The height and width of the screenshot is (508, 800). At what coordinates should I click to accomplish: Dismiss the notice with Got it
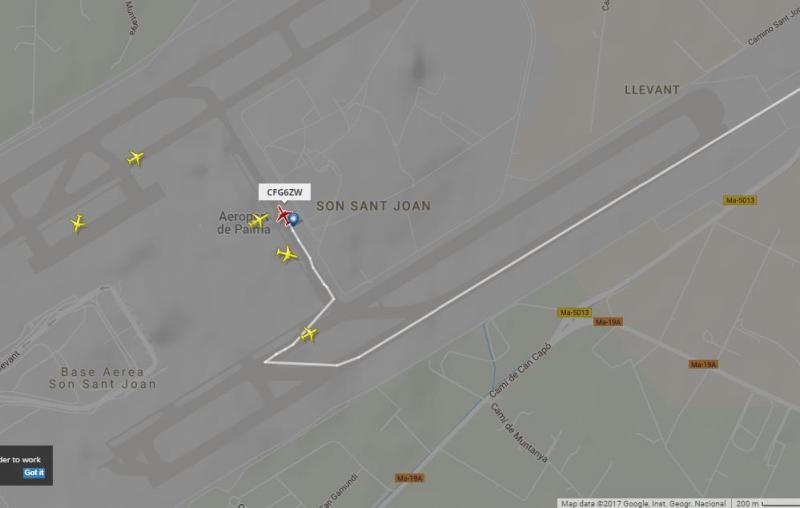(x=34, y=473)
